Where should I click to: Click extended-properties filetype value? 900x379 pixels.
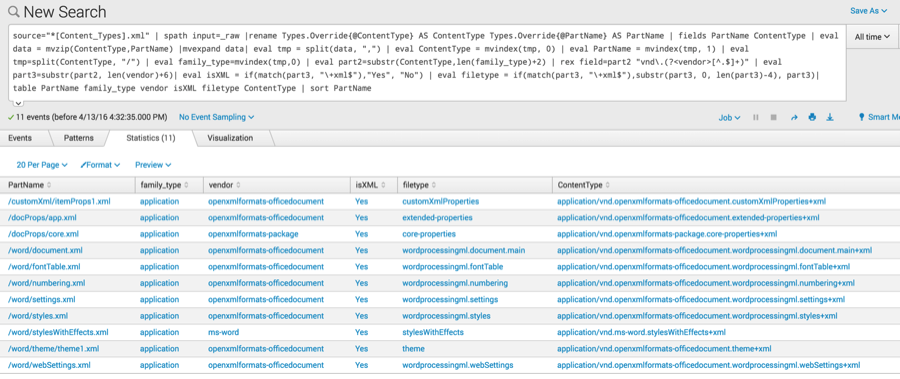tap(437, 218)
